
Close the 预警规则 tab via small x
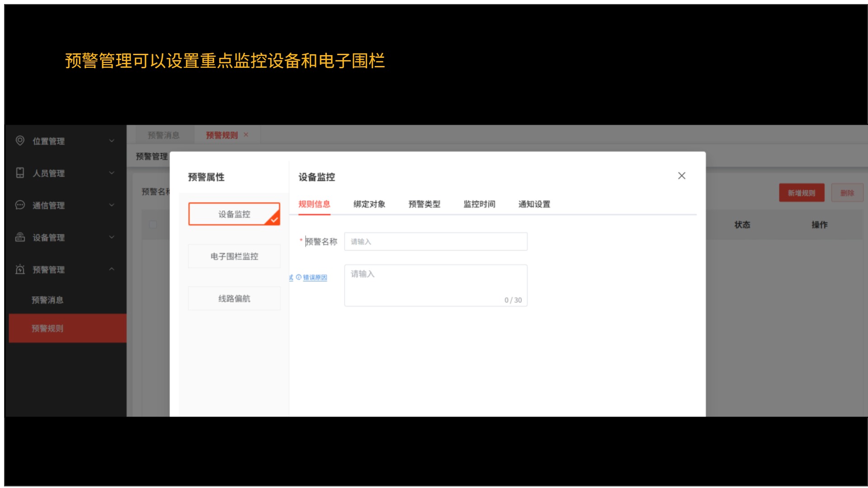(x=246, y=135)
